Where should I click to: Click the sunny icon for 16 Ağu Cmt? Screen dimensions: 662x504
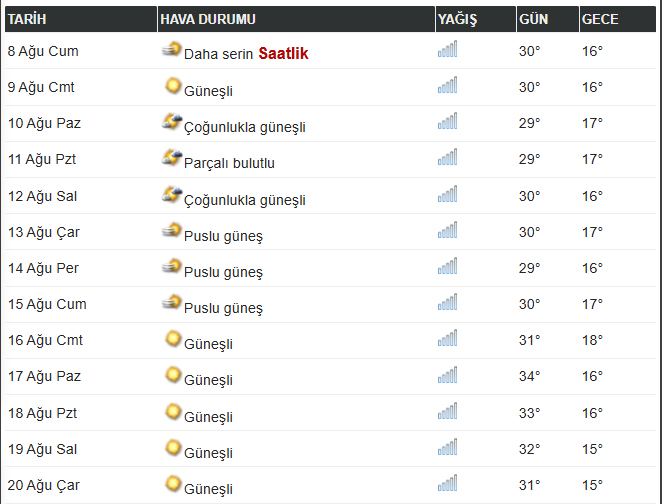173,339
